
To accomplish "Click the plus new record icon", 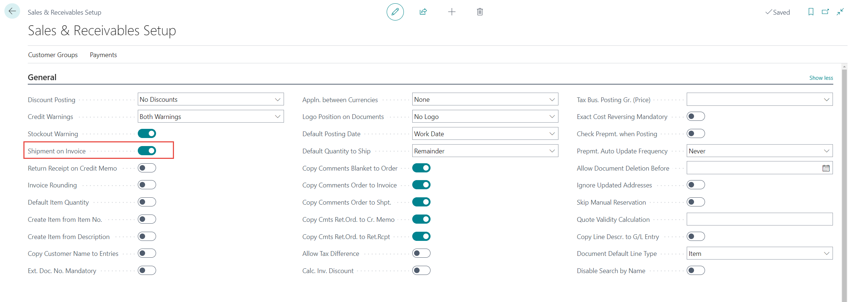I will coord(451,12).
